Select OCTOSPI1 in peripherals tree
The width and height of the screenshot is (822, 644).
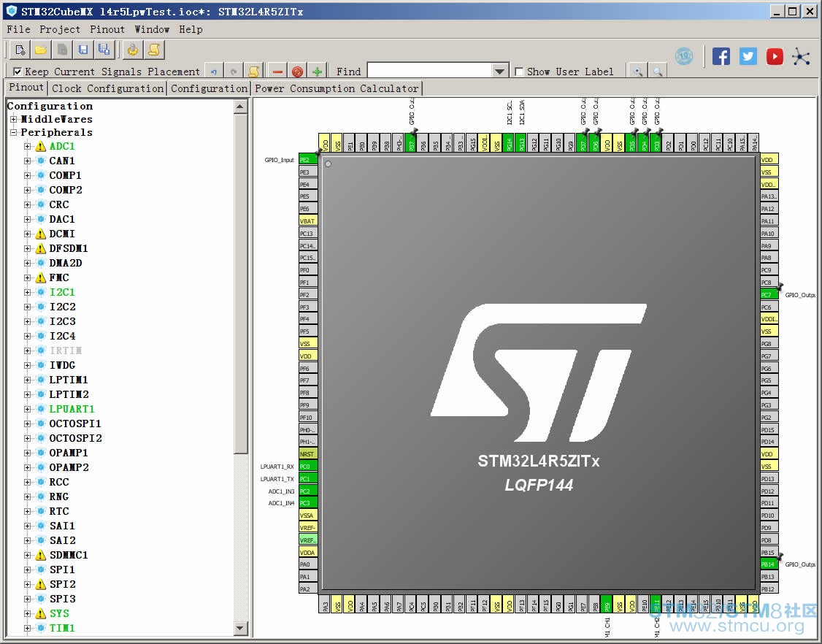click(x=75, y=423)
